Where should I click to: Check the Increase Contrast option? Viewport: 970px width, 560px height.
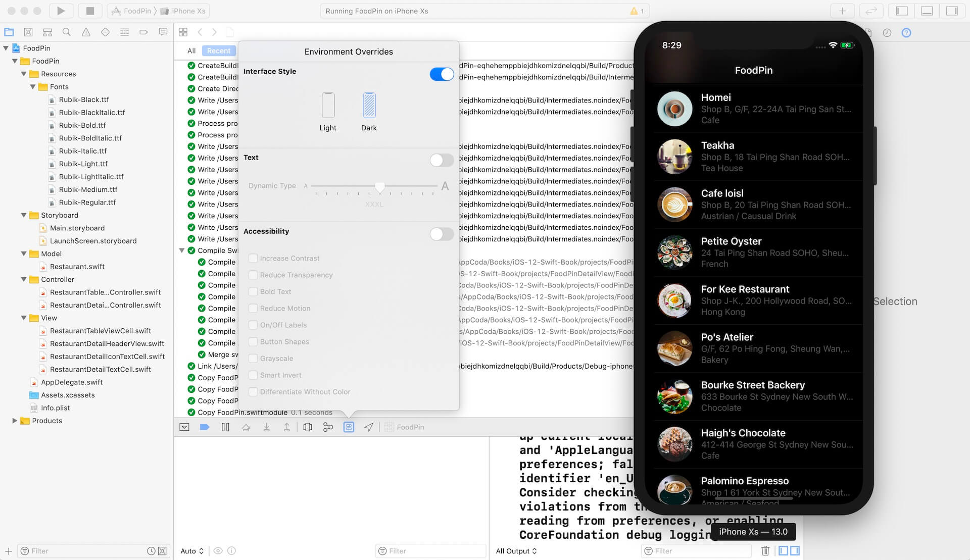pos(253,258)
